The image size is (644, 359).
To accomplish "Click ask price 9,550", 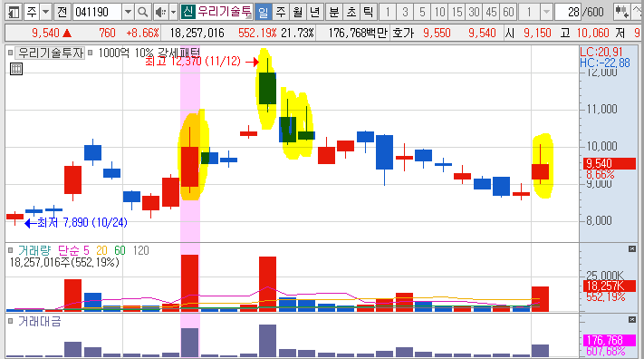I will [x=437, y=33].
